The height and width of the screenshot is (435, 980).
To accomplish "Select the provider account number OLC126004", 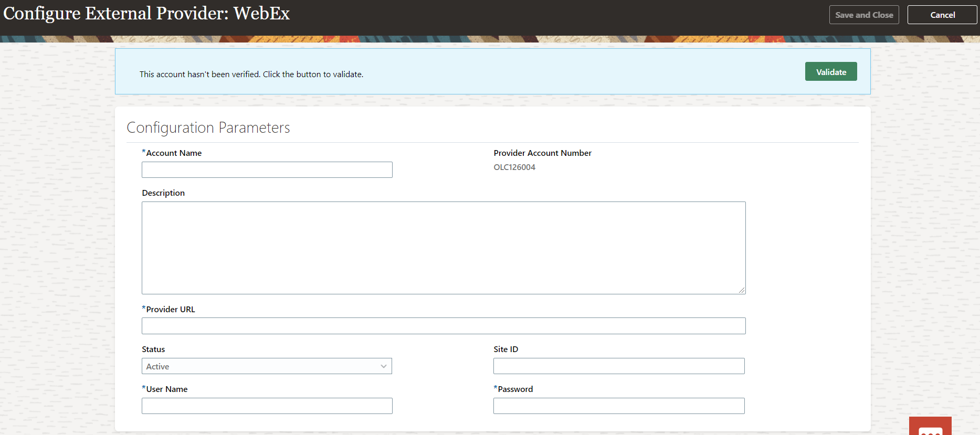I will [514, 167].
